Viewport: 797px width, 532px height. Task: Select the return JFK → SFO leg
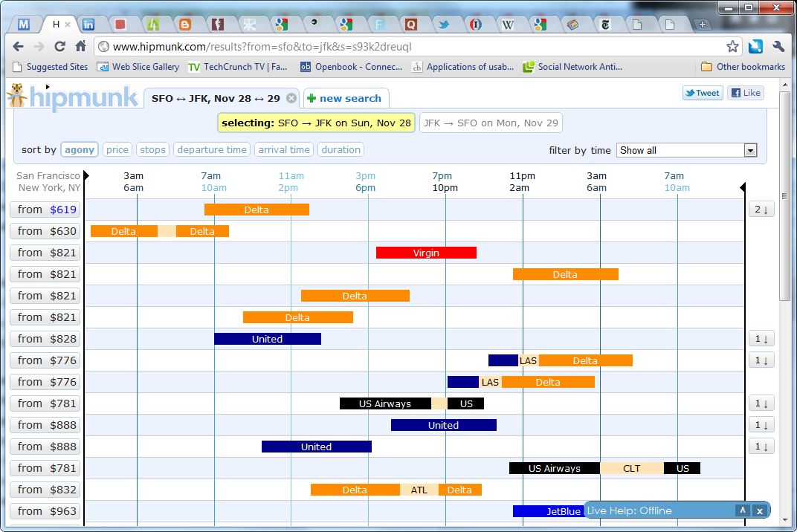click(491, 123)
